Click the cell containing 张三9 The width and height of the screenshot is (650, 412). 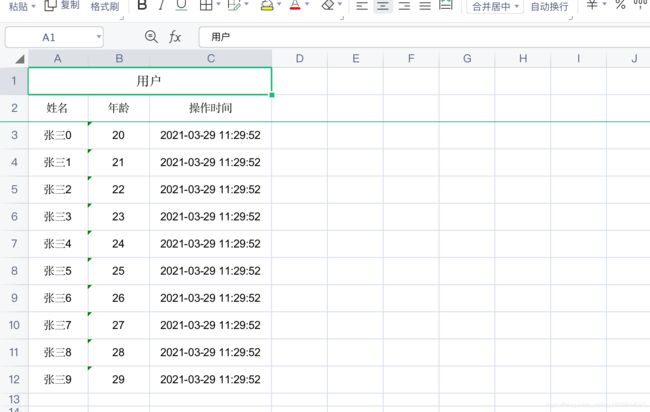point(58,379)
